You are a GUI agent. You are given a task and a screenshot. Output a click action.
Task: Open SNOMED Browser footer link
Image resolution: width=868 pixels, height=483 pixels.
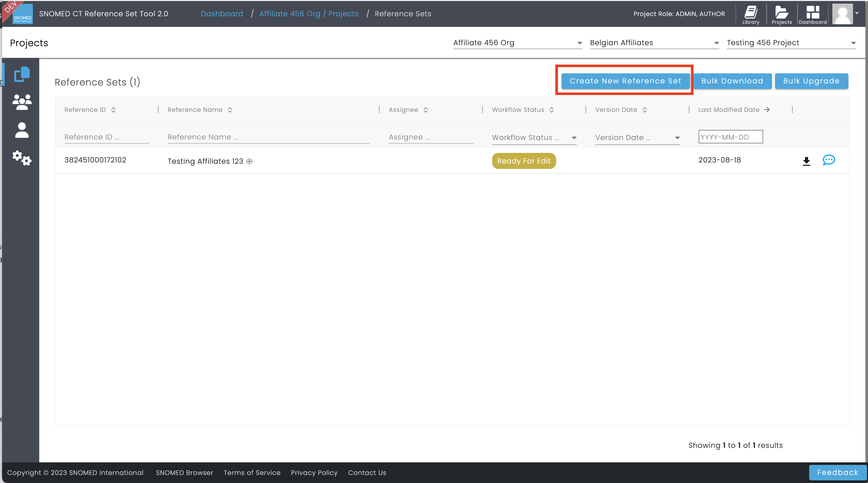pyautogui.click(x=184, y=473)
